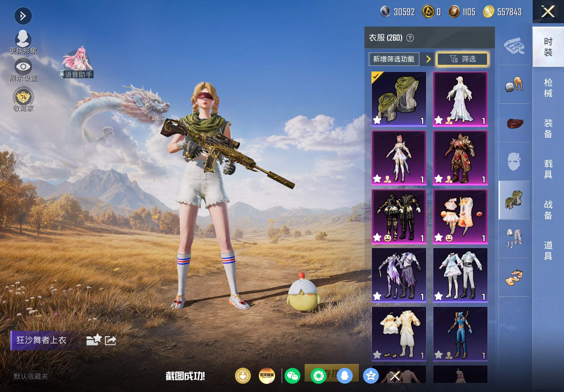
Task: Click the 截图成功! screenshot success message
Action: click(x=185, y=376)
